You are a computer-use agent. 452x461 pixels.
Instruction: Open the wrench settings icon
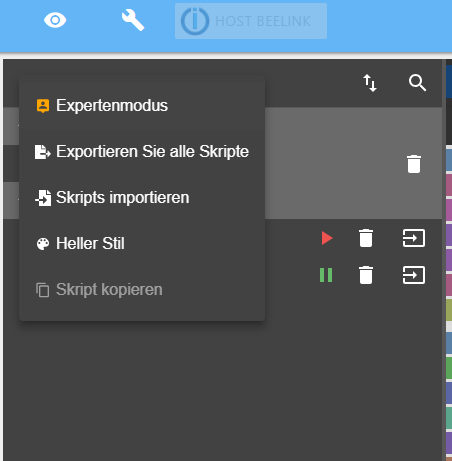point(133,20)
